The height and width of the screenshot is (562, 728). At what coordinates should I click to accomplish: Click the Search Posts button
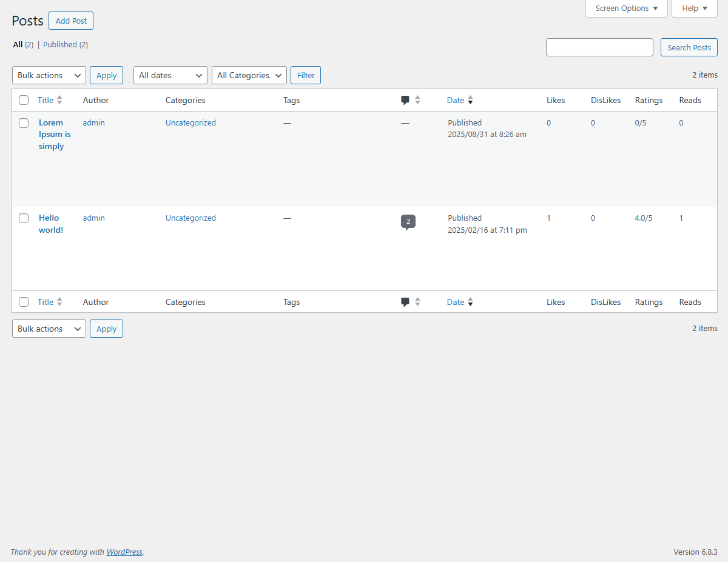click(x=689, y=47)
